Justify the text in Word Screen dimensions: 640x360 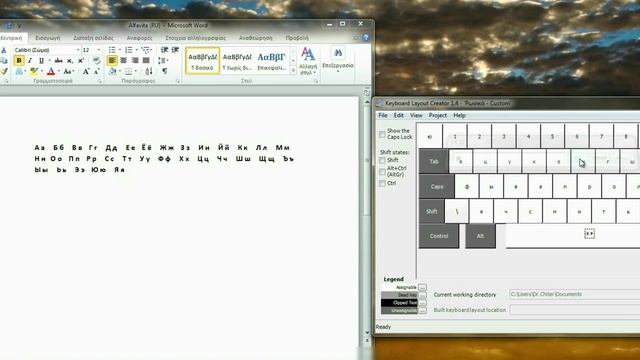click(146, 60)
